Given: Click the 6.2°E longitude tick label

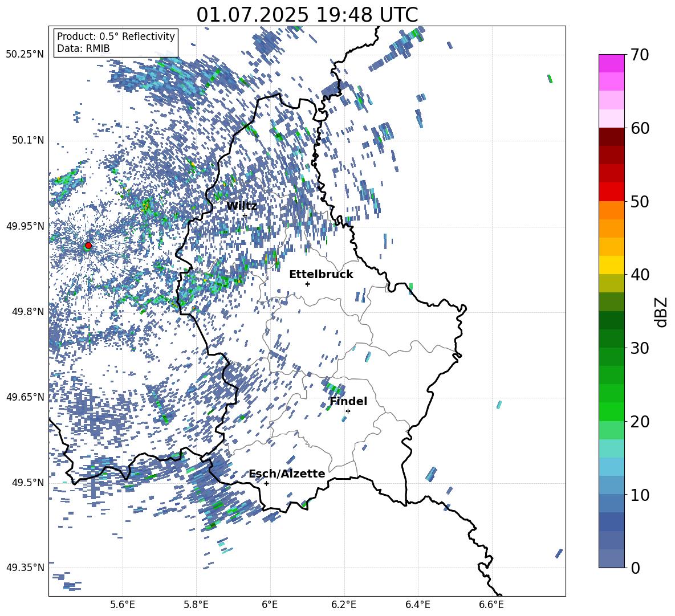Looking at the screenshot, I should [344, 605].
